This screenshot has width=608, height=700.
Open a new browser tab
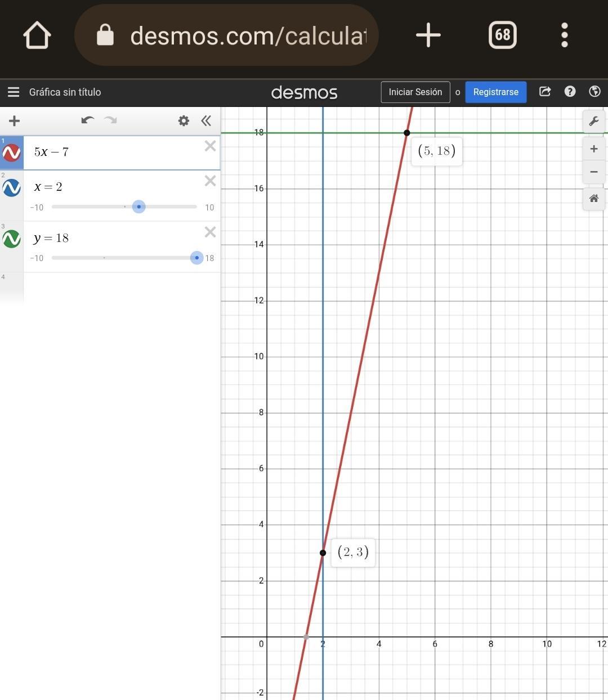(428, 35)
